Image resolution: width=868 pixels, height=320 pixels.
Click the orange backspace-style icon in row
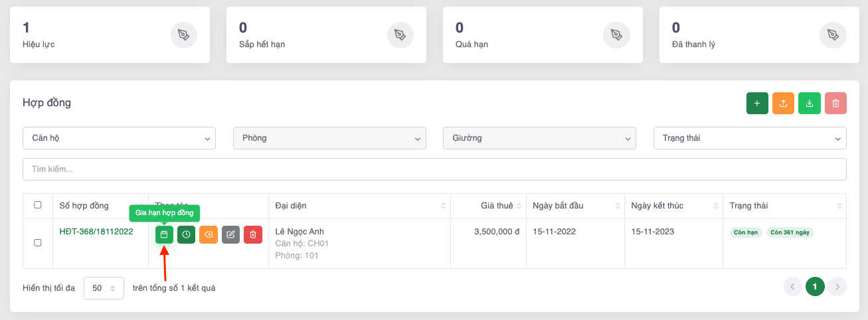point(209,234)
